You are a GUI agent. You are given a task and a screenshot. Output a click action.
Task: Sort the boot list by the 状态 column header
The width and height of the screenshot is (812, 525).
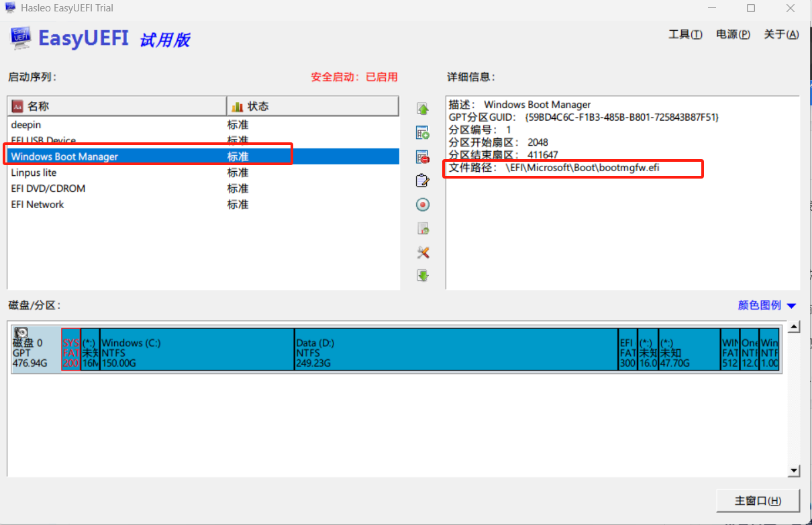click(312, 106)
